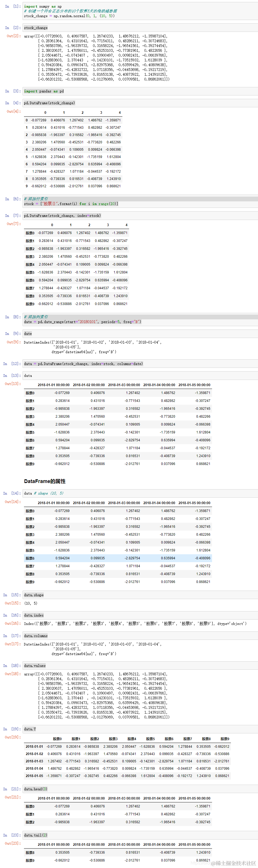Click the DataFrame的属性 heading
The image size is (258, 868).
tap(45, 481)
